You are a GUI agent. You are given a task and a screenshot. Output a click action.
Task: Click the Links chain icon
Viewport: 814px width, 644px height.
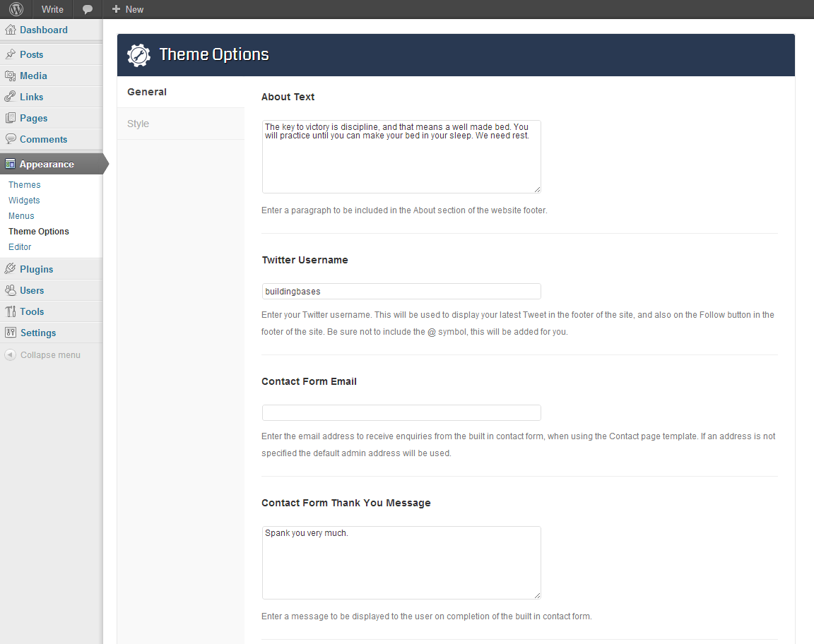[x=11, y=97]
